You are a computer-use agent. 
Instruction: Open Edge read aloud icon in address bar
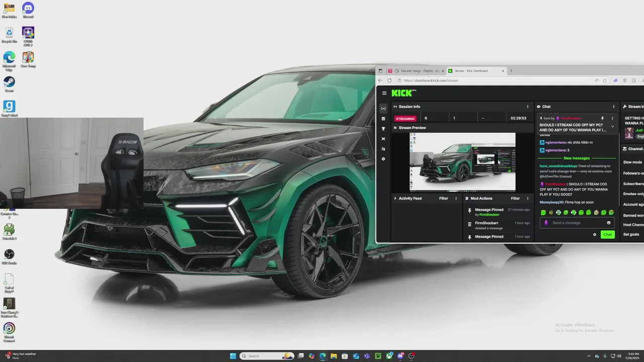[597, 80]
